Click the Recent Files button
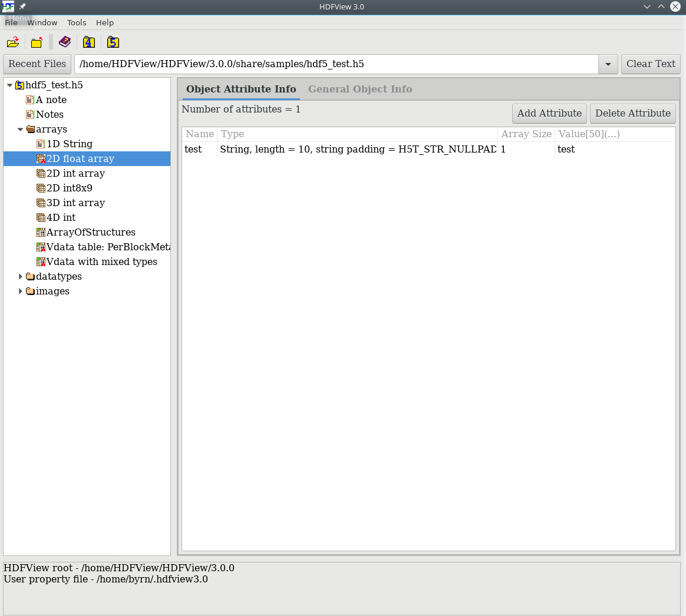The height and width of the screenshot is (616, 686). 37,64
